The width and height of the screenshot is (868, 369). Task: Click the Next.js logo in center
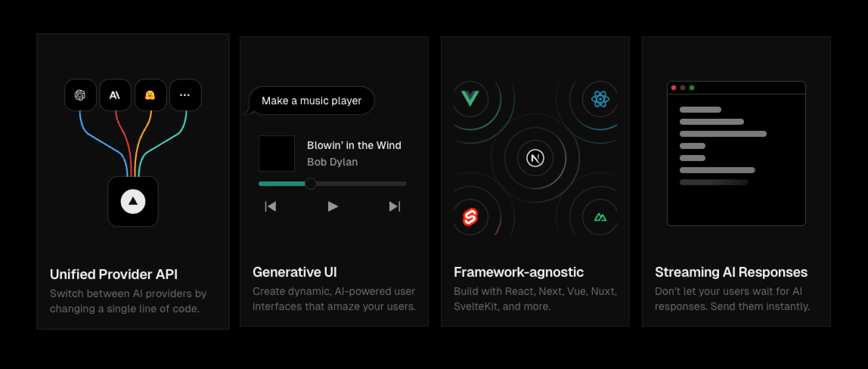click(x=535, y=158)
